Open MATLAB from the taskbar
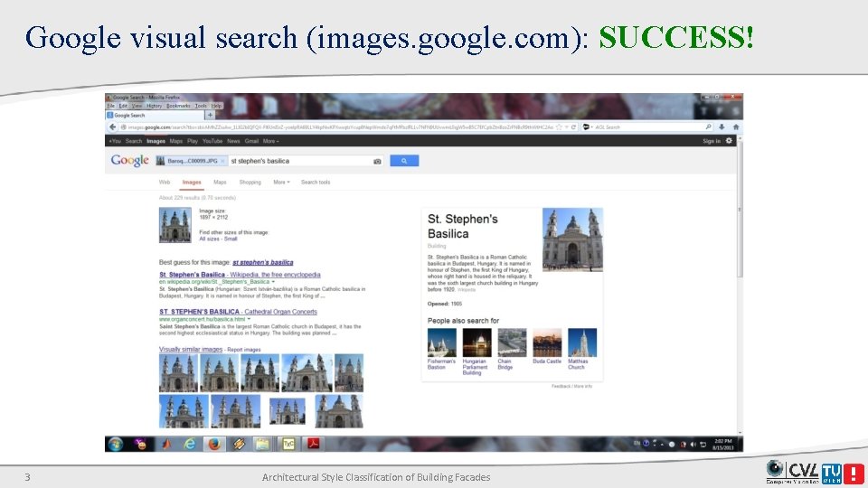The height and width of the screenshot is (488, 868). click(166, 444)
